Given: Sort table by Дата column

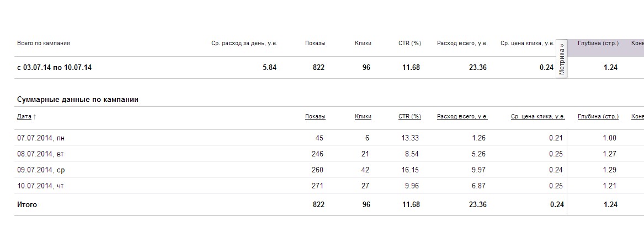Looking at the screenshot, I should 24,116.
